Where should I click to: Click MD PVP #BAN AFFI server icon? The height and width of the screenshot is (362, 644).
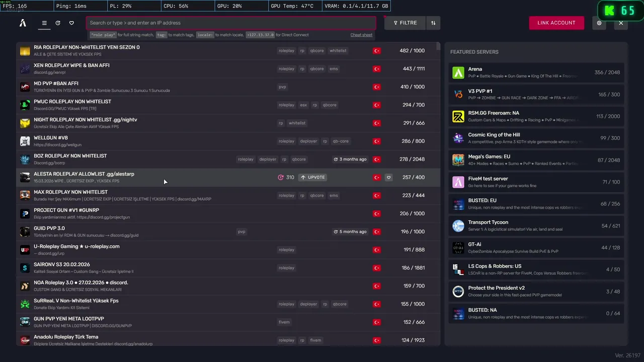pyautogui.click(x=25, y=87)
